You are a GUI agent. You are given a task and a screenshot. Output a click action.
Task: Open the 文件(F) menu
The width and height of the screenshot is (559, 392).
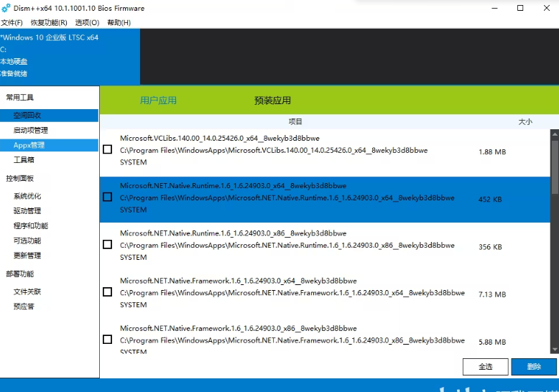pos(12,23)
